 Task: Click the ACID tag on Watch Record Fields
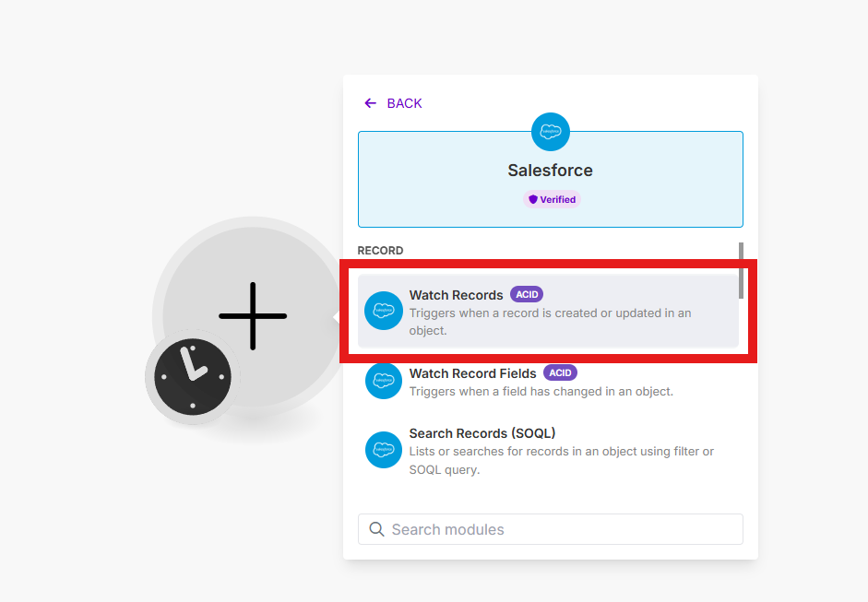coord(560,373)
